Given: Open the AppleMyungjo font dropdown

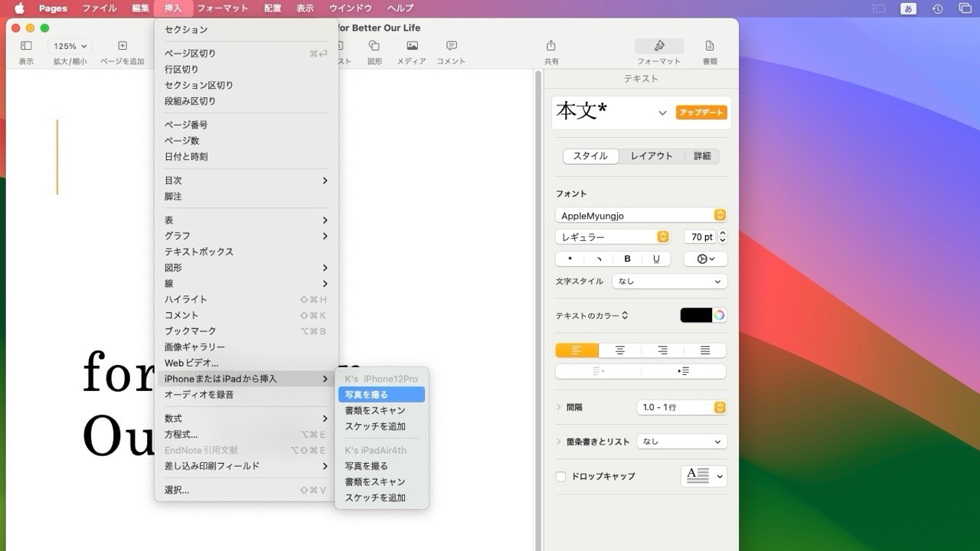Looking at the screenshot, I should point(640,215).
